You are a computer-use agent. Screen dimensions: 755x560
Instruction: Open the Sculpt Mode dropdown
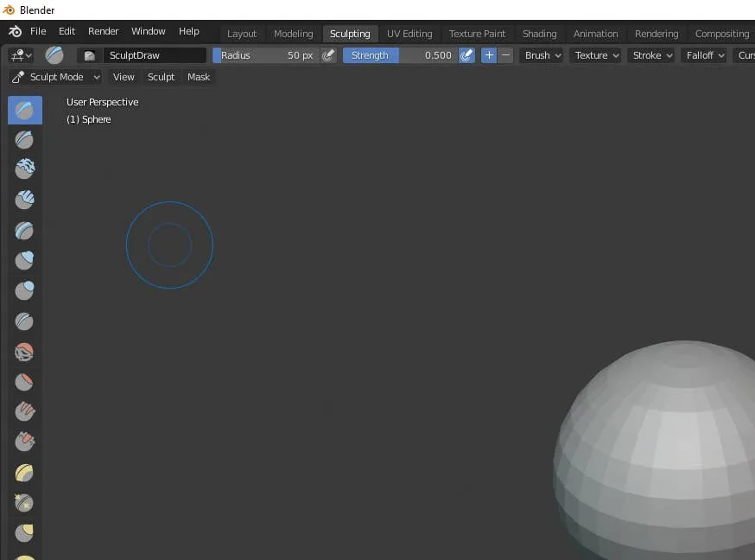[56, 77]
